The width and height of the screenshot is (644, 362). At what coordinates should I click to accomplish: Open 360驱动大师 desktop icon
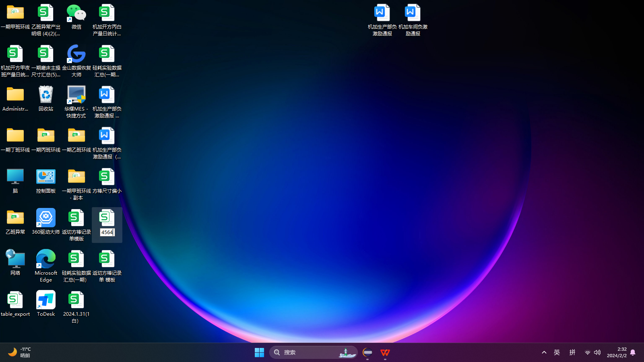(x=46, y=218)
